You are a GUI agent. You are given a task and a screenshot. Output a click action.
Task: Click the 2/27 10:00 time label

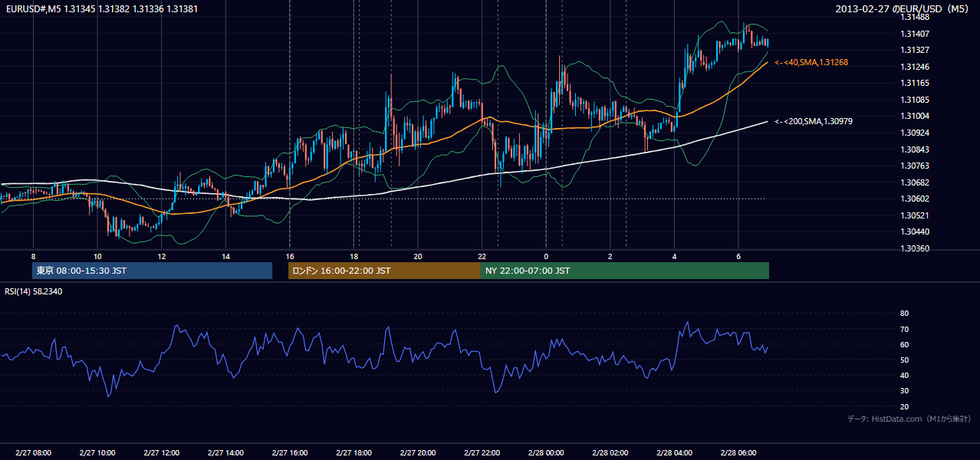pyautogui.click(x=97, y=453)
